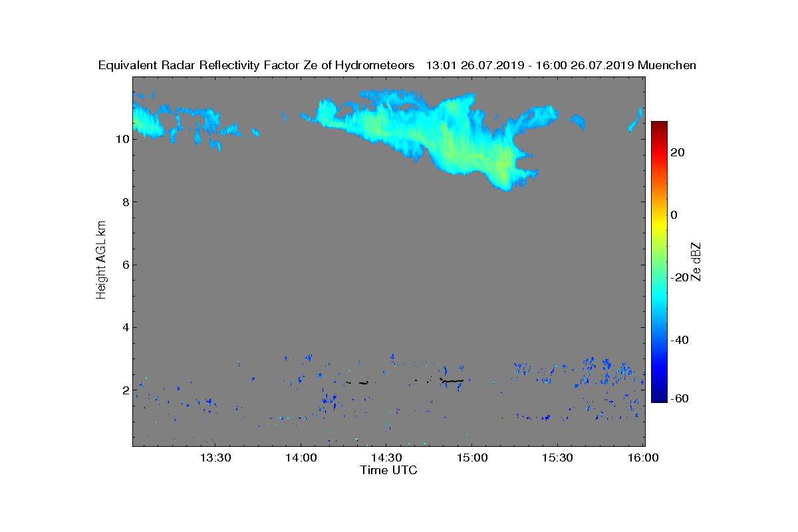Image resolution: width=798 pixels, height=532 pixels.
Task: Click height label 4 on y-axis
Action: point(125,327)
